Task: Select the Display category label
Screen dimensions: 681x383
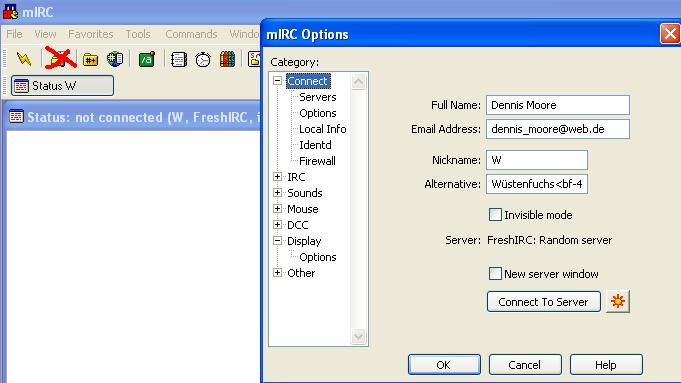Action: click(x=304, y=241)
